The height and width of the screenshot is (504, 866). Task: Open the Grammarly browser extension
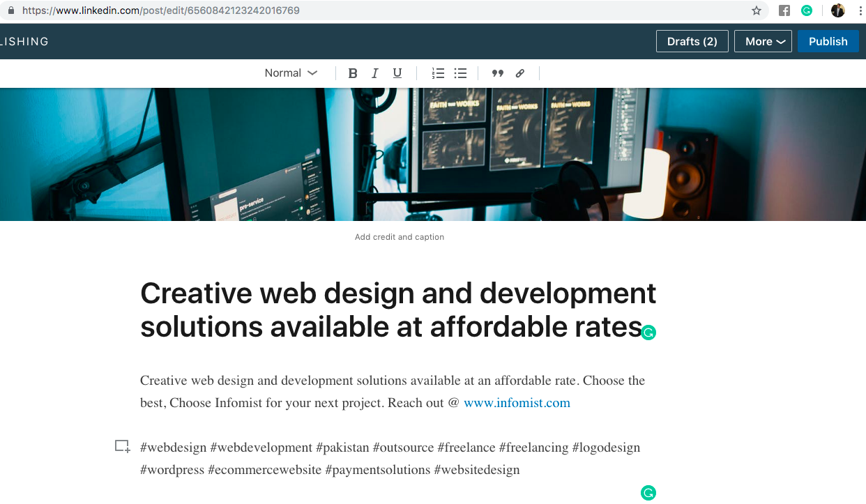[x=807, y=10]
